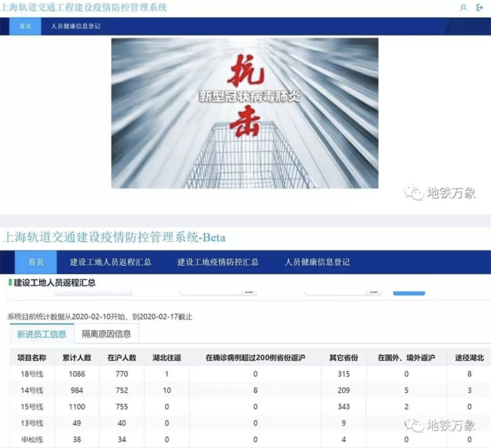Viewport: 491px width, 448px height.
Task: Click the 在沪人数 column header
Action: coord(122,358)
